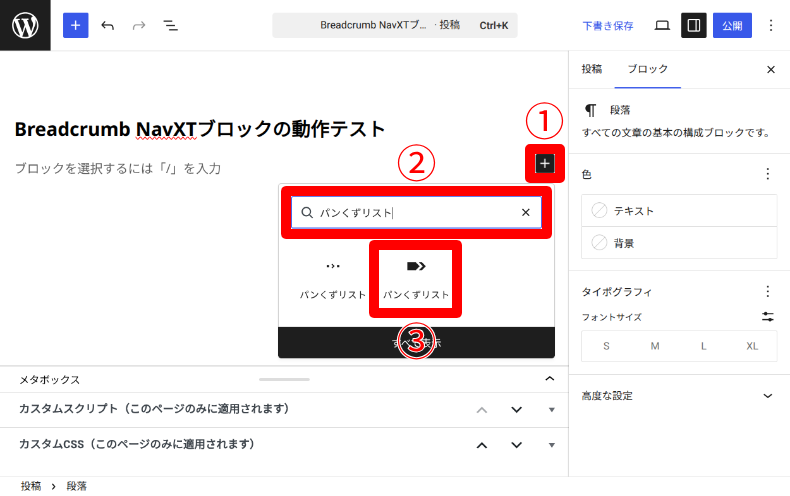Open the command palette title bar
790x496 pixels.
[x=394, y=25]
